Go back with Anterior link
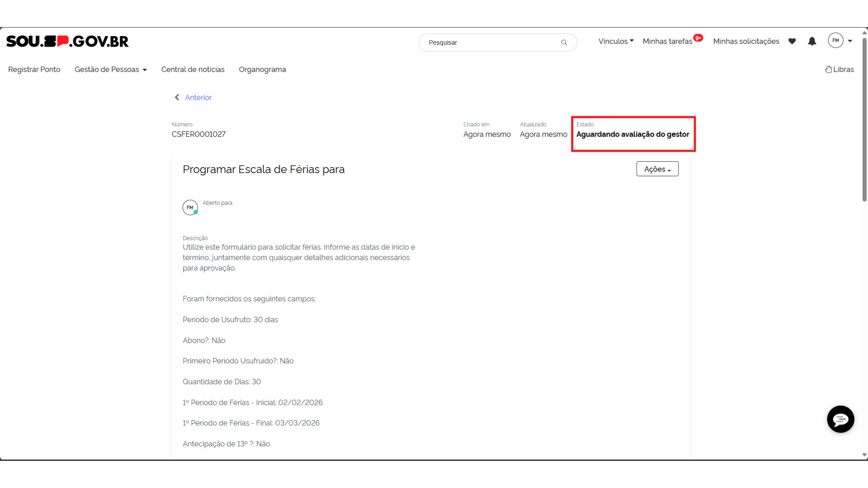 pyautogui.click(x=198, y=98)
